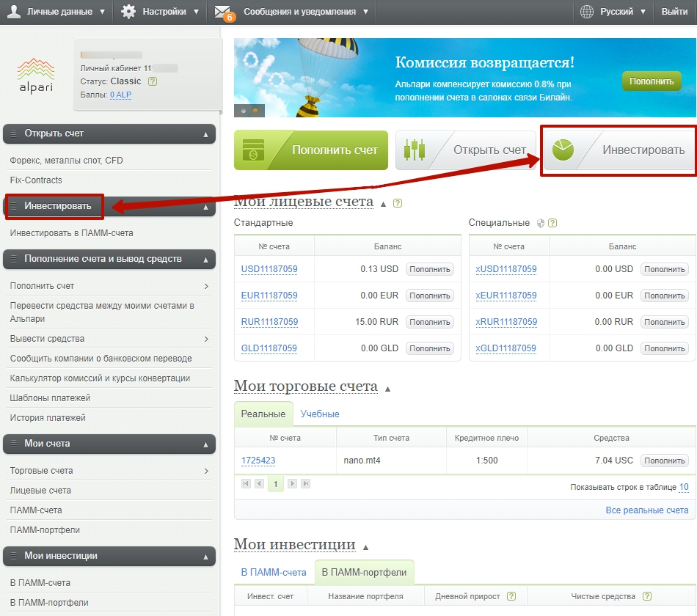
Task: Select the second banner slide dot
Action: tap(255, 111)
